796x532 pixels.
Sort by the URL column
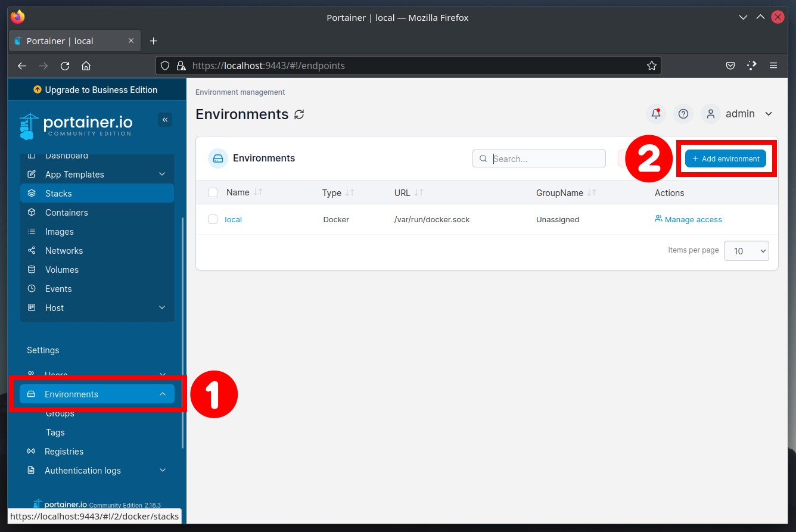pos(409,192)
